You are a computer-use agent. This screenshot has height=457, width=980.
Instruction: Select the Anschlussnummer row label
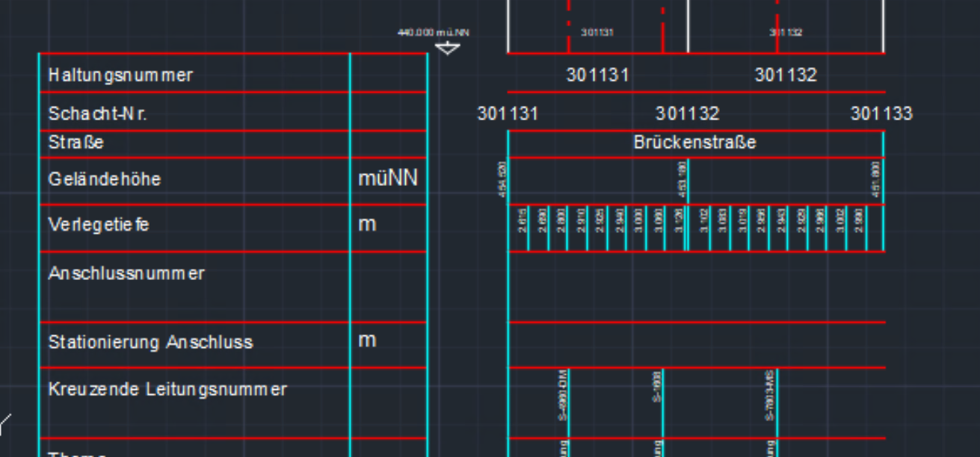point(126,273)
